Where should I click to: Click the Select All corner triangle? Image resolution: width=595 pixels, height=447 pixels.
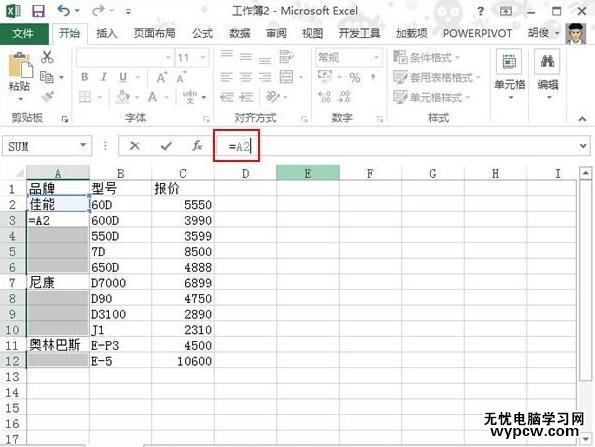click(x=19, y=173)
